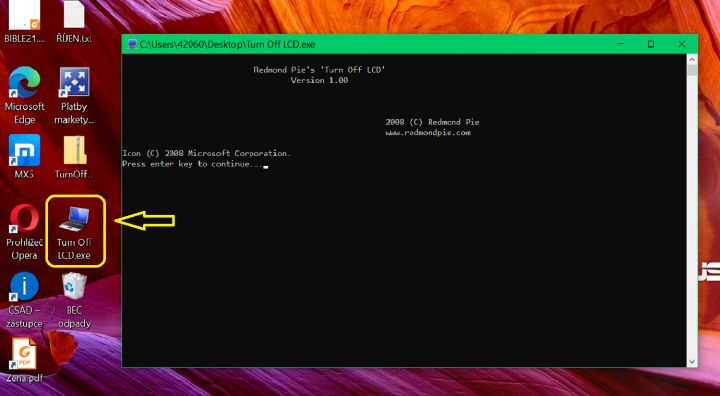Viewport: 720px width, 396px height.
Task: Click the '2008 (C) Redmond Pie' line
Action: pos(432,122)
